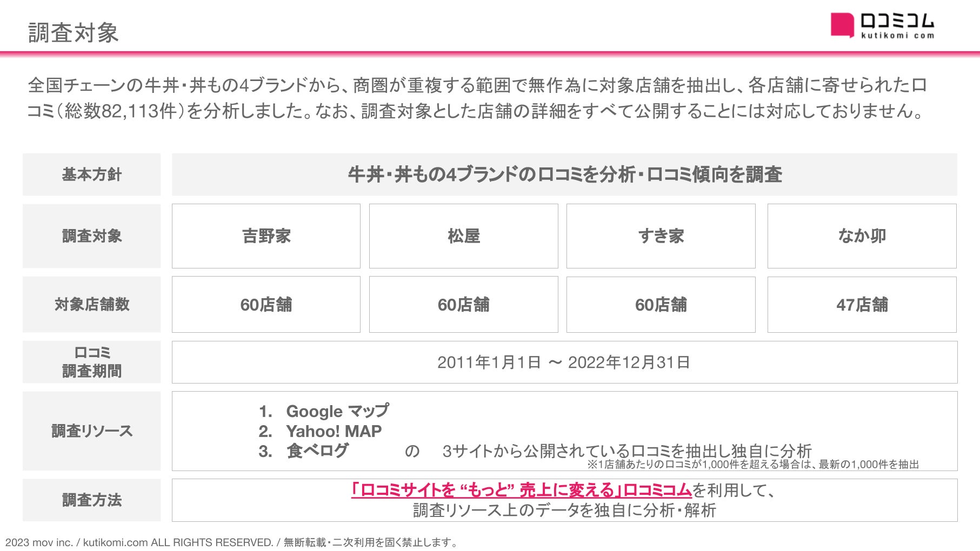This screenshot has width=980, height=551.
Task: Click the 60店舗 cell under 松屋
Action: click(463, 305)
